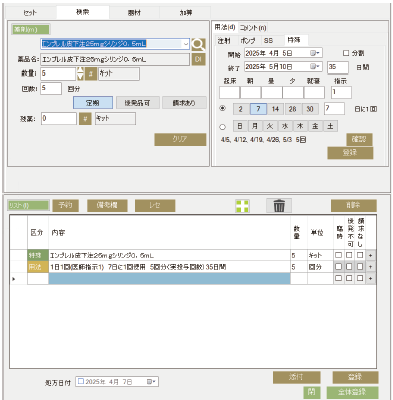Select the ポンプ sub-tab
This screenshot has width=393, height=400.
[248, 41]
